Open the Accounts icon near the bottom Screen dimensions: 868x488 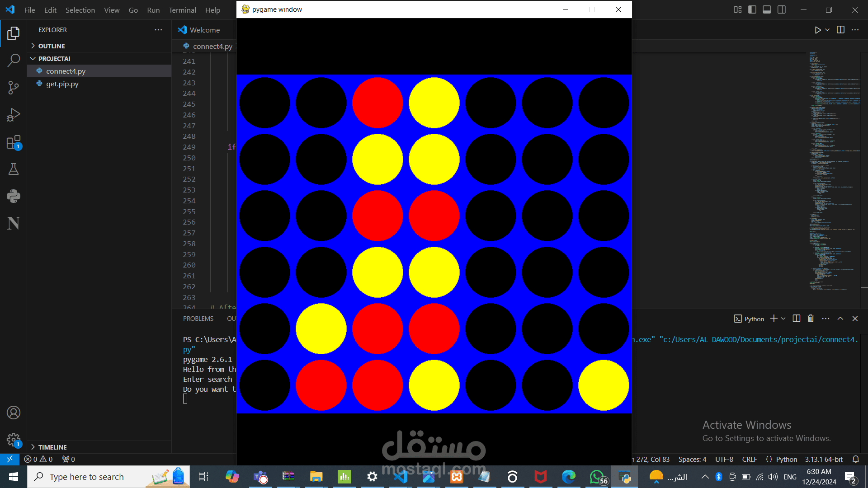(14, 412)
